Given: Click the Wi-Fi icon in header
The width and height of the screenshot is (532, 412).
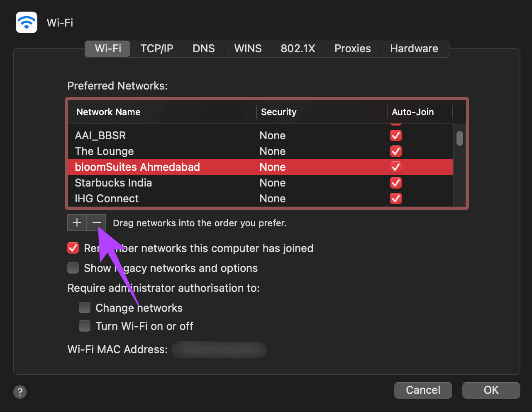Looking at the screenshot, I should tap(27, 22).
